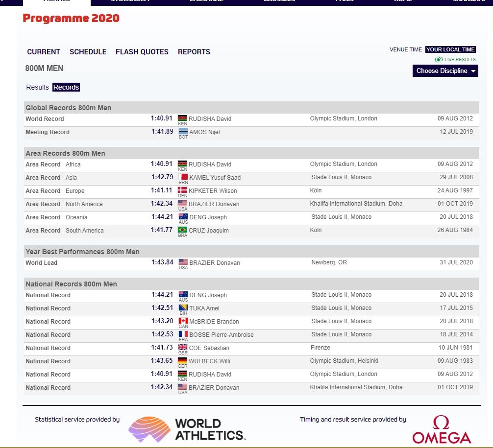The height and width of the screenshot is (448, 493).
Task: Click the Botswana flag next to AMOS Nijel
Action: tap(183, 132)
